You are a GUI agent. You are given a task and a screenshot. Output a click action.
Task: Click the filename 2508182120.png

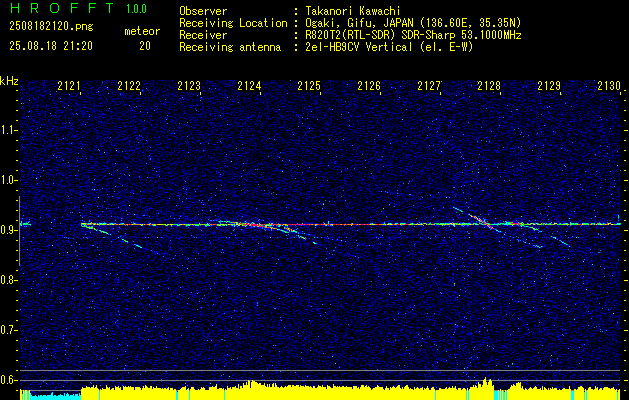(51, 27)
